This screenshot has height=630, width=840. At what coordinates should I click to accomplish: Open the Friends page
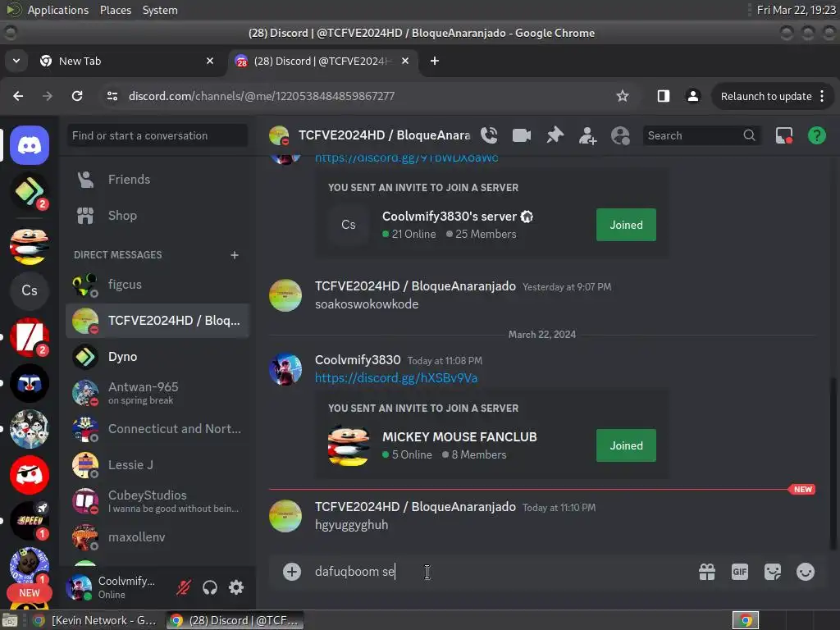(157, 180)
